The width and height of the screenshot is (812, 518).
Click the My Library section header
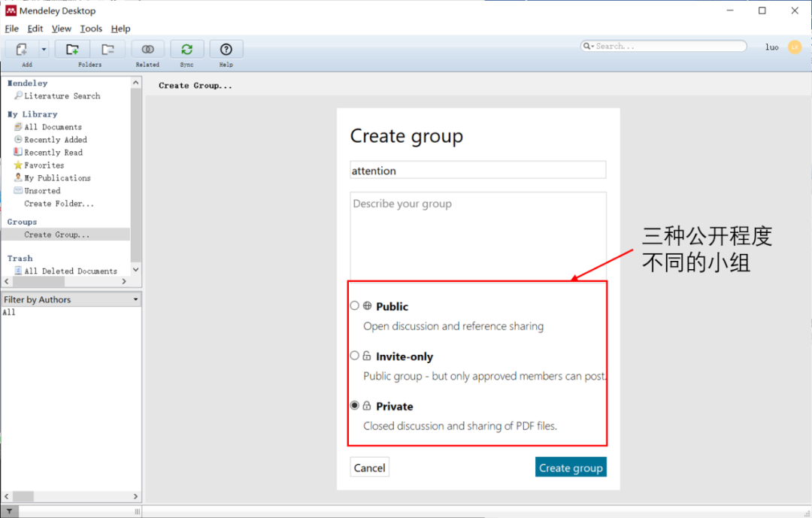(x=32, y=114)
